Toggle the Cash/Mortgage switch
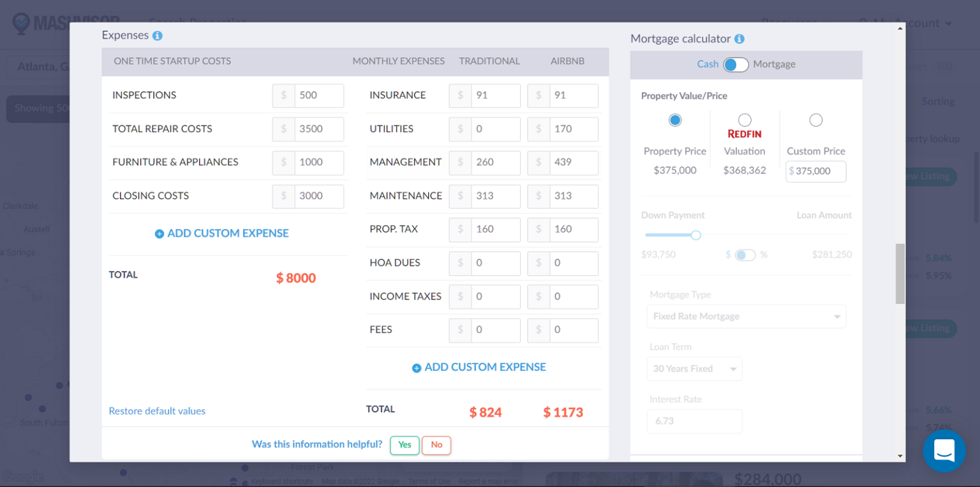This screenshot has width=980, height=487. tap(735, 64)
